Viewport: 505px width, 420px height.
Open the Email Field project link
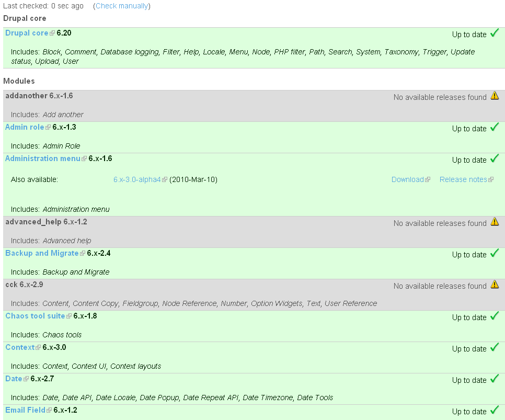[x=26, y=410]
